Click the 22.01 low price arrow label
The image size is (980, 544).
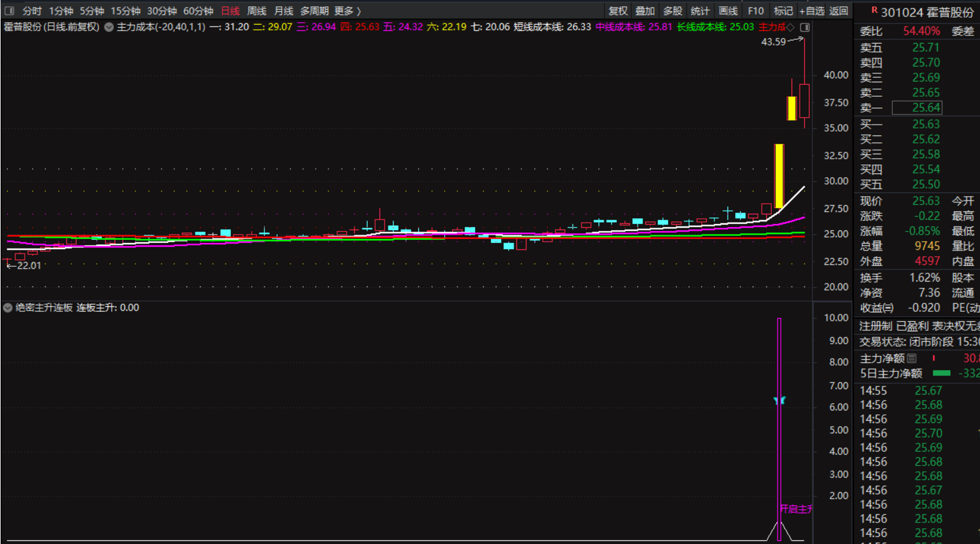pyautogui.click(x=24, y=266)
